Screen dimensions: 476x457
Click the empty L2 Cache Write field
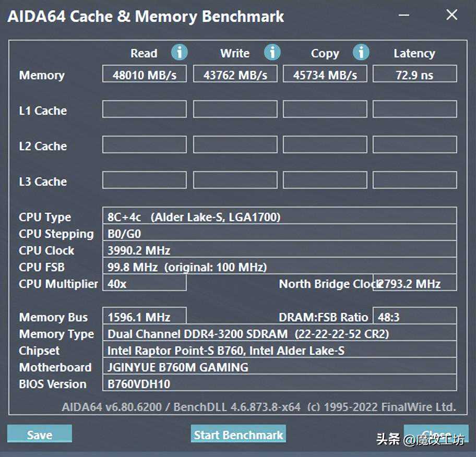(x=235, y=145)
